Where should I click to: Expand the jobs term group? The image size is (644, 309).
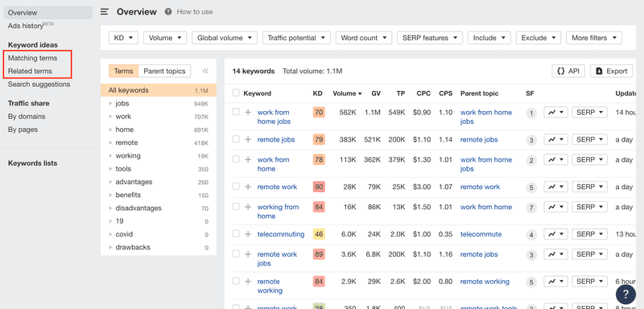click(x=110, y=104)
